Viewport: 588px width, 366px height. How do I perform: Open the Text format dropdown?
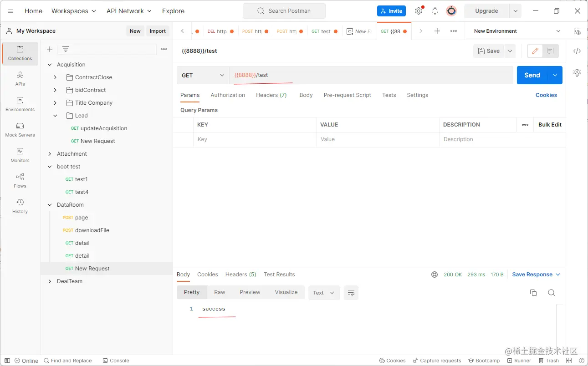tap(324, 293)
